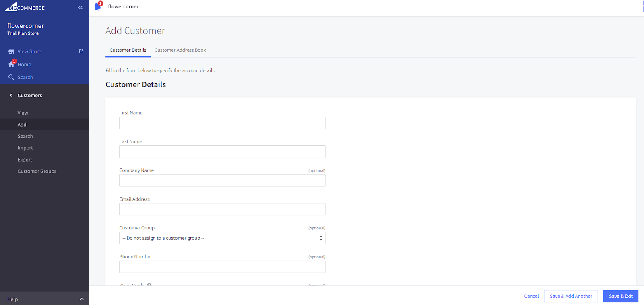Click the Add Customer page heading

click(135, 31)
